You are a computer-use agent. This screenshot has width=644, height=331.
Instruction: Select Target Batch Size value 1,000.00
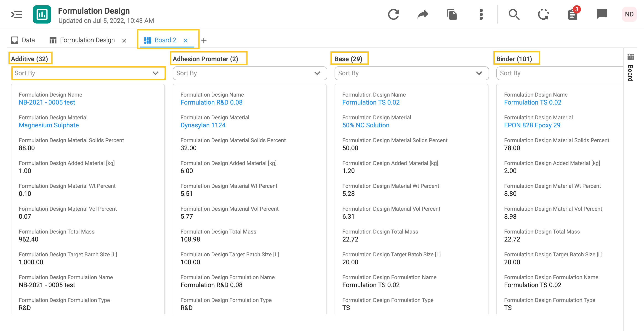click(x=31, y=262)
